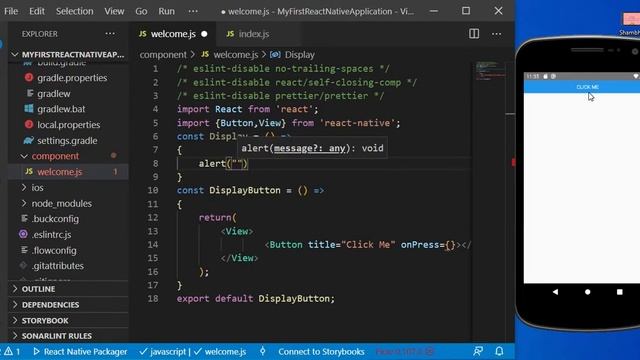Open .buckconfig file
Viewport: 640px width, 360px height.
coord(55,219)
